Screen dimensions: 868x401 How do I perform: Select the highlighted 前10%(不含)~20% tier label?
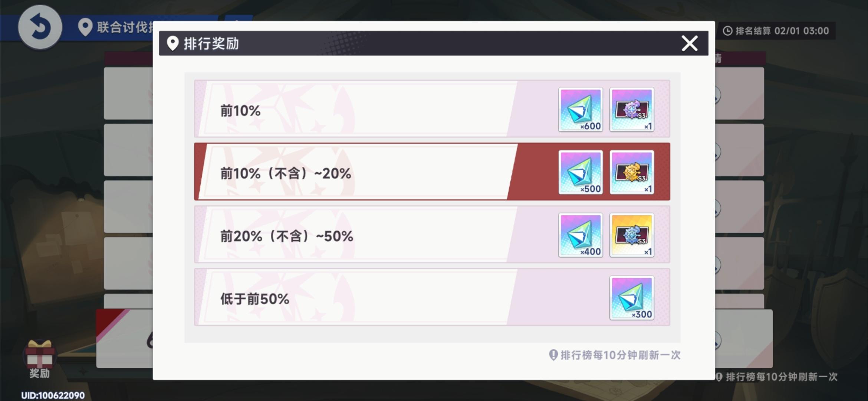click(285, 173)
